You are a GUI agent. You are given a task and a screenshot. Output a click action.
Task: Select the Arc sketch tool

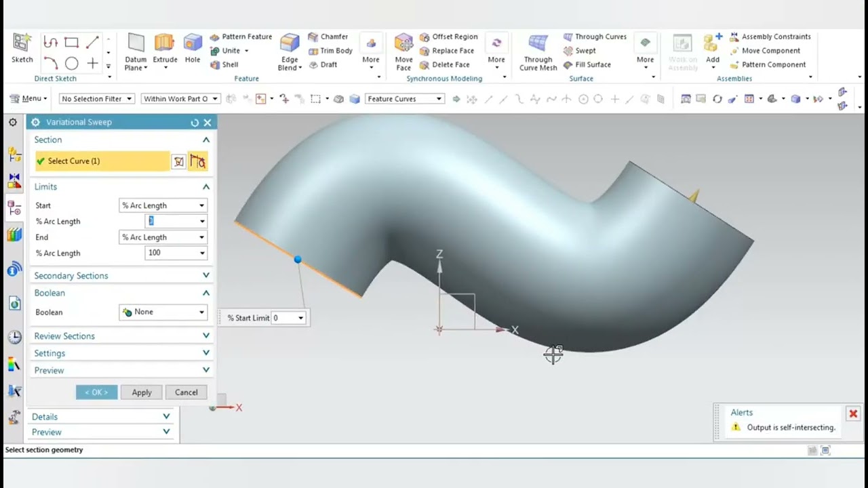[50, 64]
